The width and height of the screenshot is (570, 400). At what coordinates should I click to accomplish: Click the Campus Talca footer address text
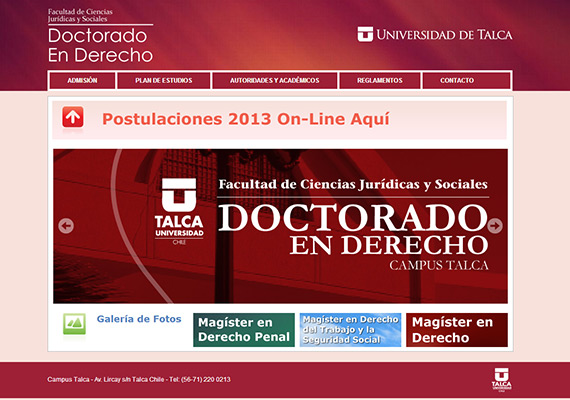coord(139,379)
